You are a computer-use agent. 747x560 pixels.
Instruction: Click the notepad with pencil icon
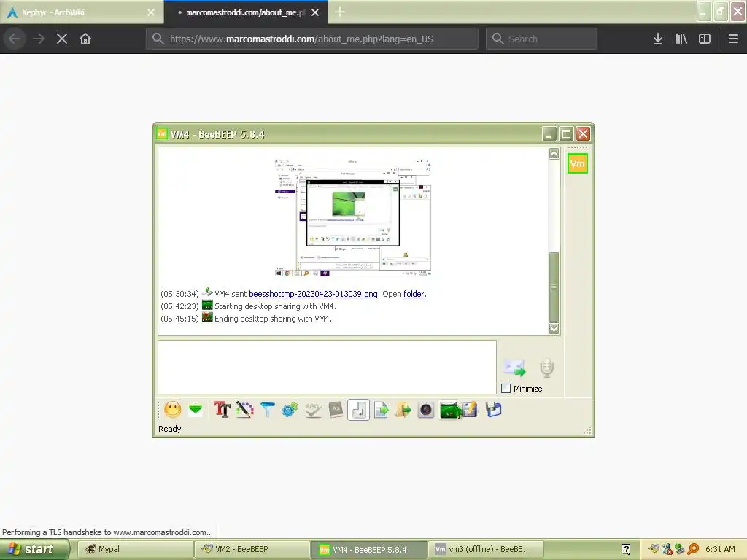tap(470, 410)
